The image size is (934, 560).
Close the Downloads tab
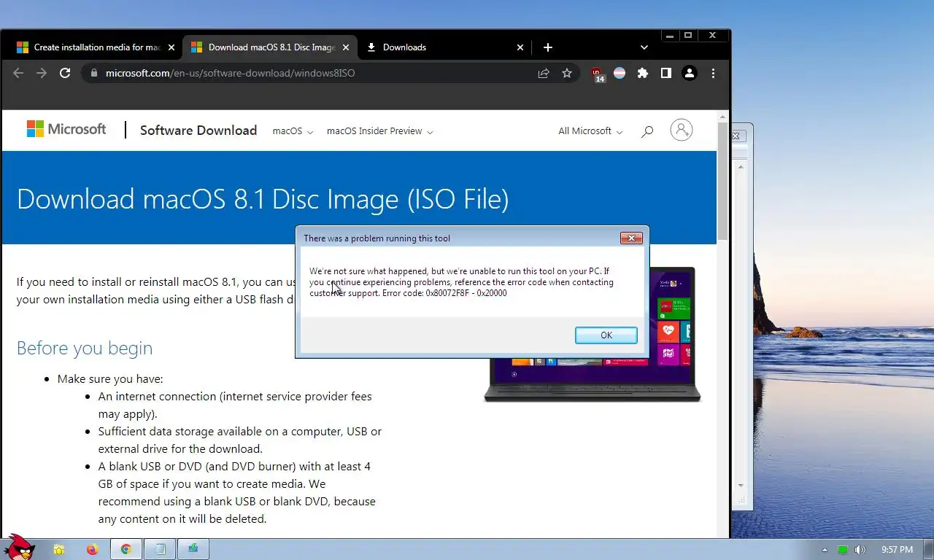coord(520,47)
